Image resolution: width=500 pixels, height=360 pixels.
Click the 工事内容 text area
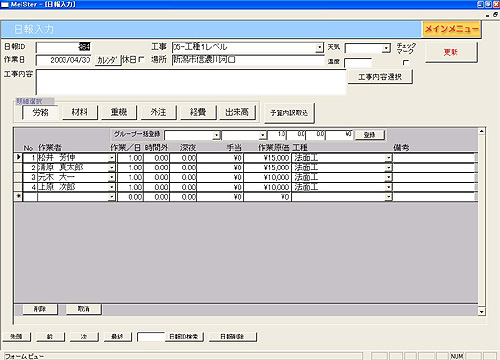point(191,82)
